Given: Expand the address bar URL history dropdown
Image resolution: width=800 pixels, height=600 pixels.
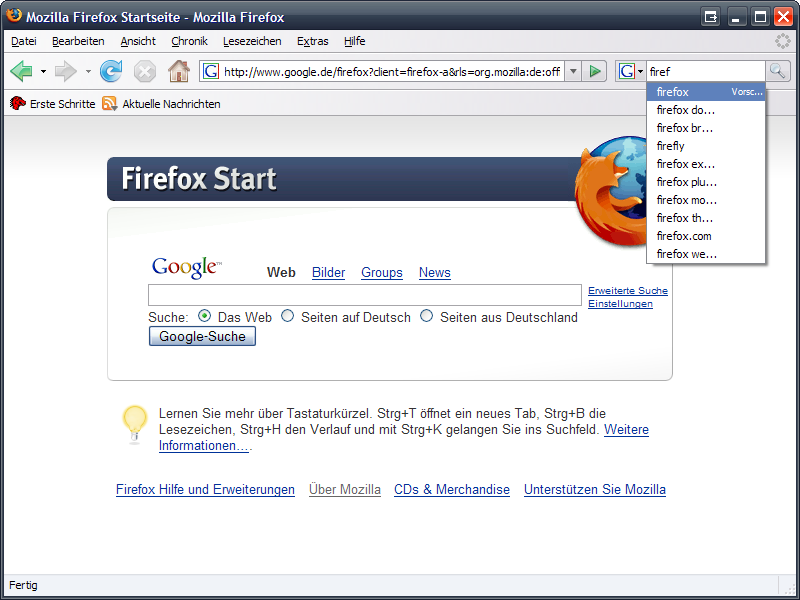Looking at the screenshot, I should tap(573, 71).
